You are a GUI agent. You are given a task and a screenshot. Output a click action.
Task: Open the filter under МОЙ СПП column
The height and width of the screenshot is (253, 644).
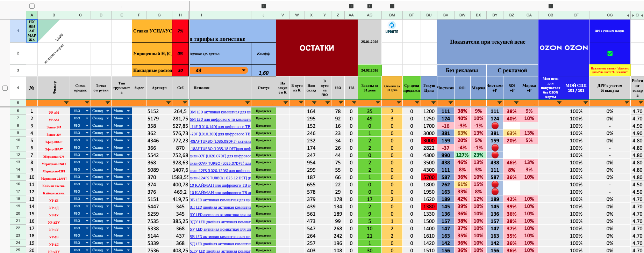tap(586, 103)
